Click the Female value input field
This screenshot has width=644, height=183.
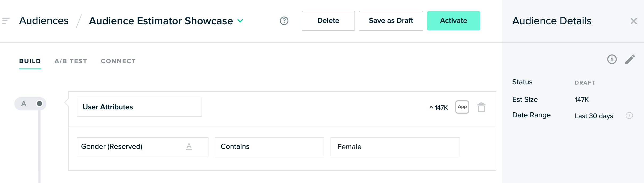tap(395, 147)
